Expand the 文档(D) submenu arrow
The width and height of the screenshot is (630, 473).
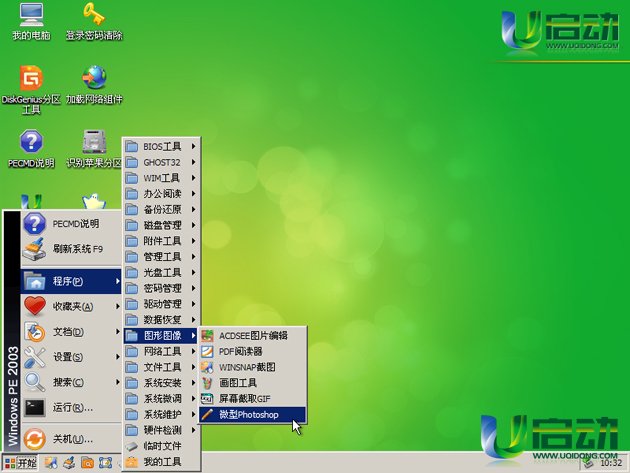tap(117, 332)
